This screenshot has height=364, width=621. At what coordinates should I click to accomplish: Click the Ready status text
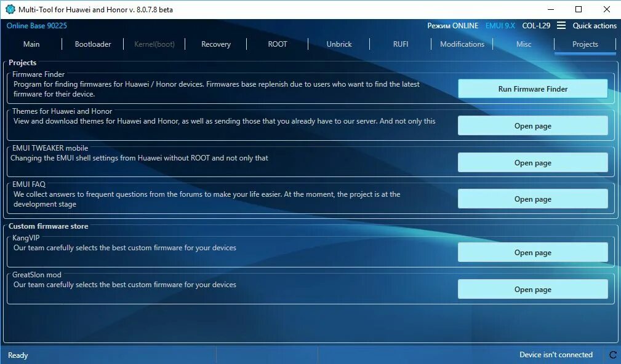coord(18,355)
